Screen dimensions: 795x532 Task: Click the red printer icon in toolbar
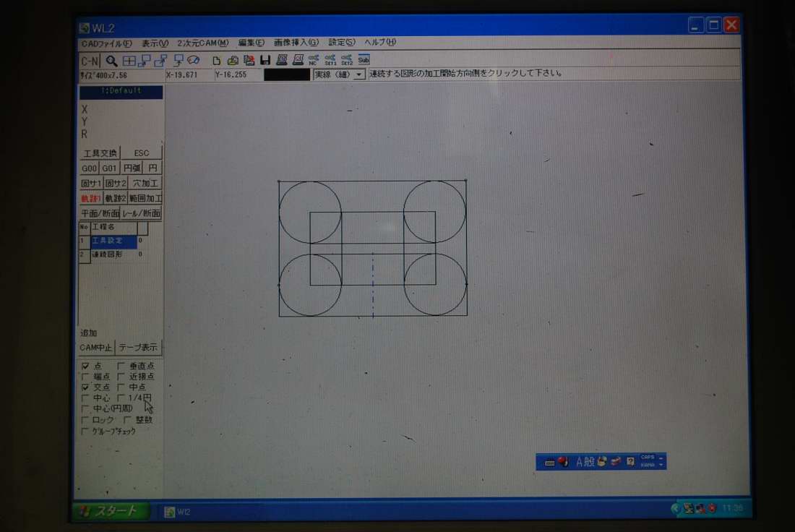[x=249, y=60]
